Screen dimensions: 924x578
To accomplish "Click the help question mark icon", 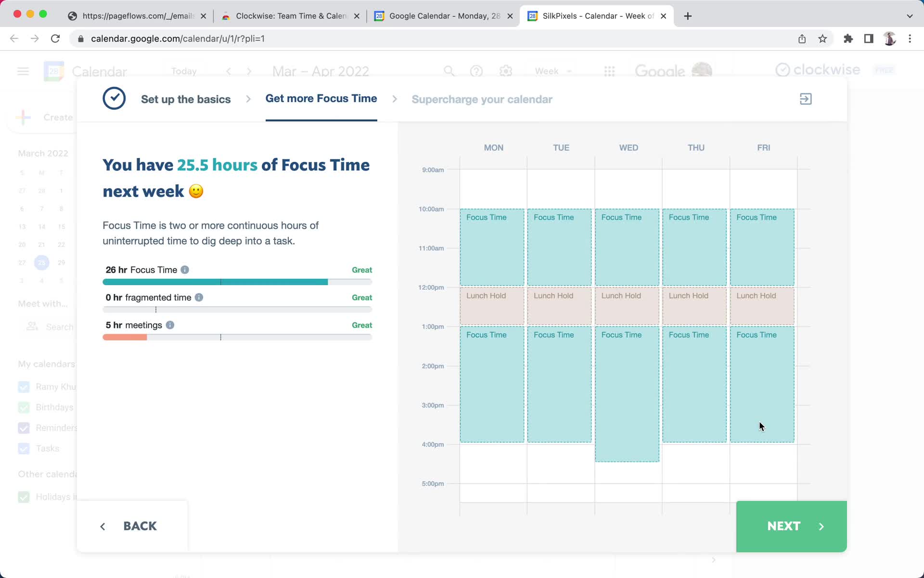I will tap(477, 71).
